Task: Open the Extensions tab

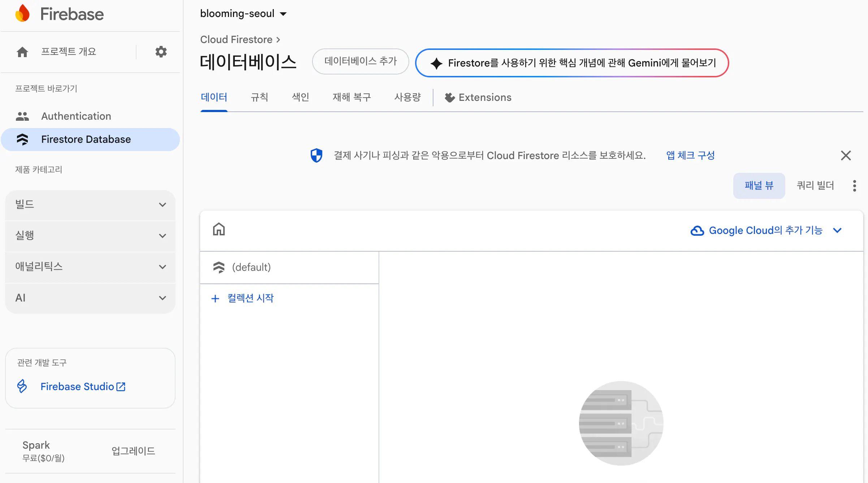Action: (x=478, y=98)
